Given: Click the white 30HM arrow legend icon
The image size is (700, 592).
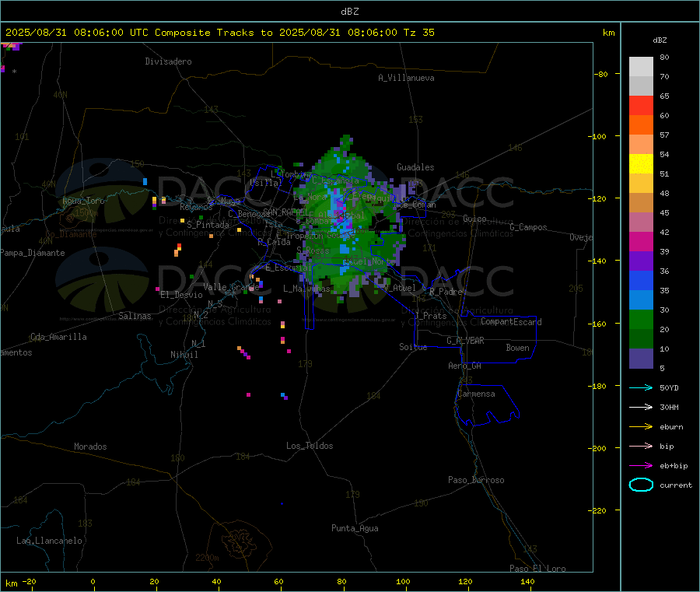Looking at the screenshot, I should [641, 407].
